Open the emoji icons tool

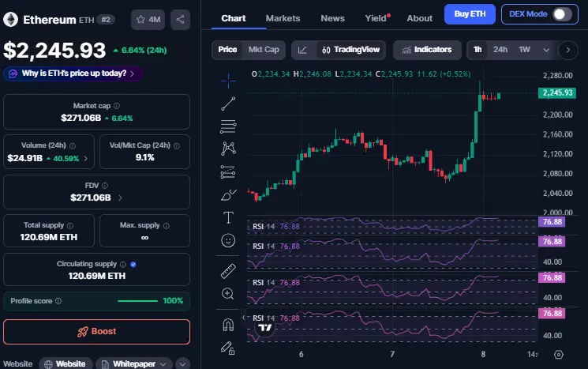pos(228,240)
